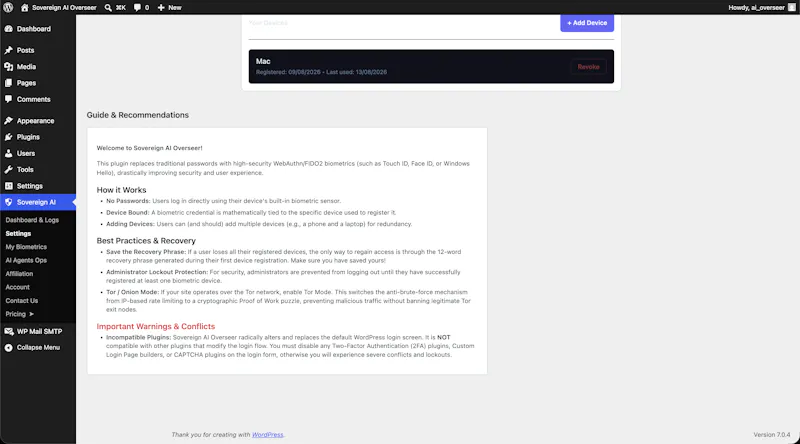Click the Sovereign AI shield icon
Image resolution: width=800 pixels, height=444 pixels.
[9, 202]
